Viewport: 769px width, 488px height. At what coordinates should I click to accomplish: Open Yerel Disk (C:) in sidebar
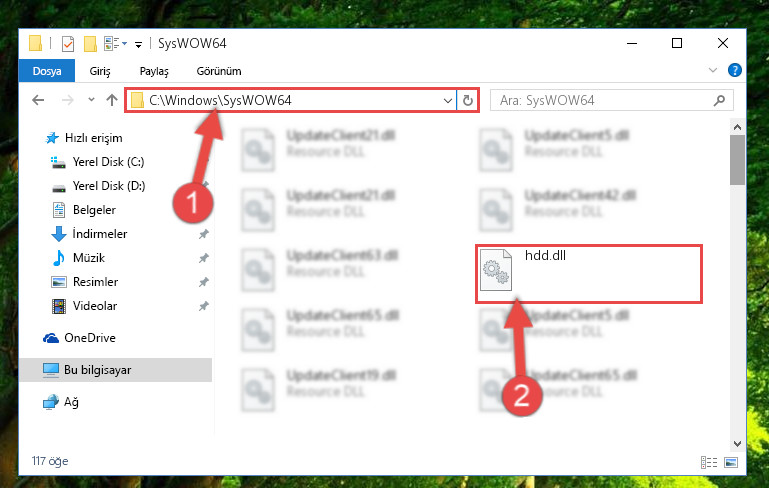[108, 161]
